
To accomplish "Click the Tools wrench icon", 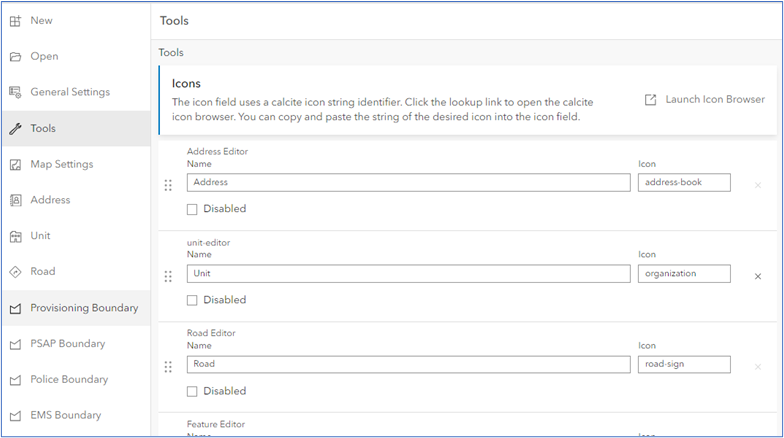I will (16, 128).
